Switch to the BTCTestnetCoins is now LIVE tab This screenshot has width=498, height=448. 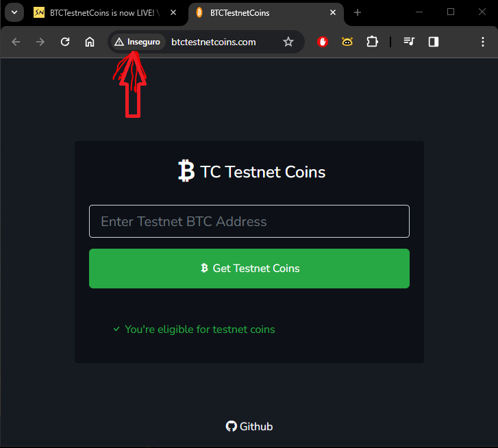point(102,13)
